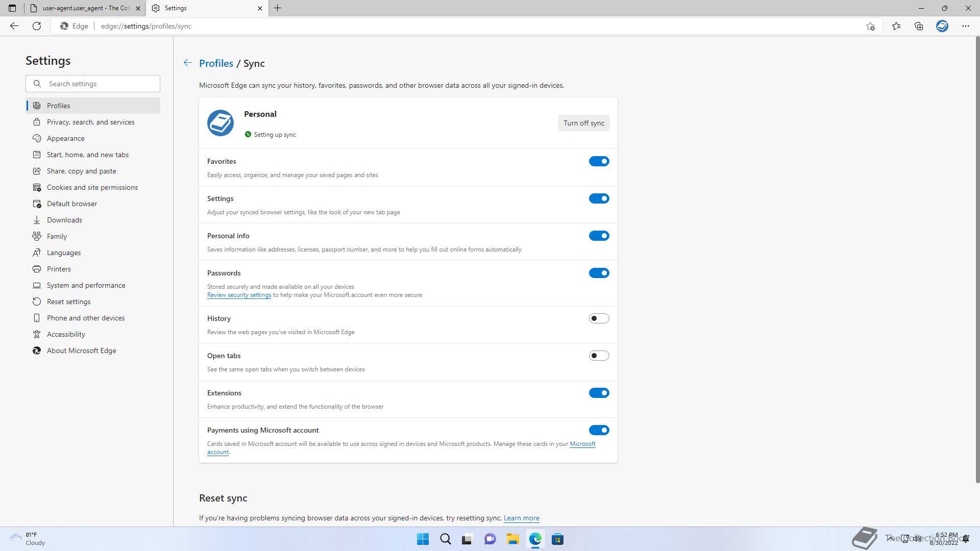
Task: Click the profile avatar in the toolbar
Action: point(942,26)
